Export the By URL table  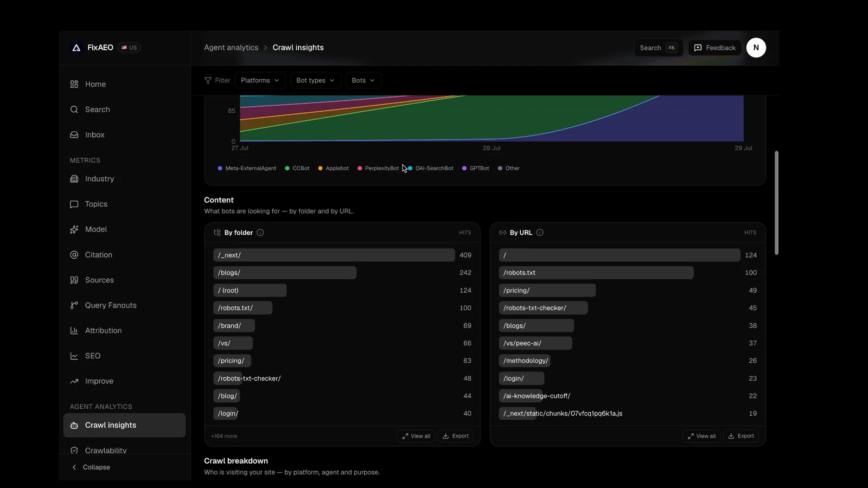click(741, 436)
